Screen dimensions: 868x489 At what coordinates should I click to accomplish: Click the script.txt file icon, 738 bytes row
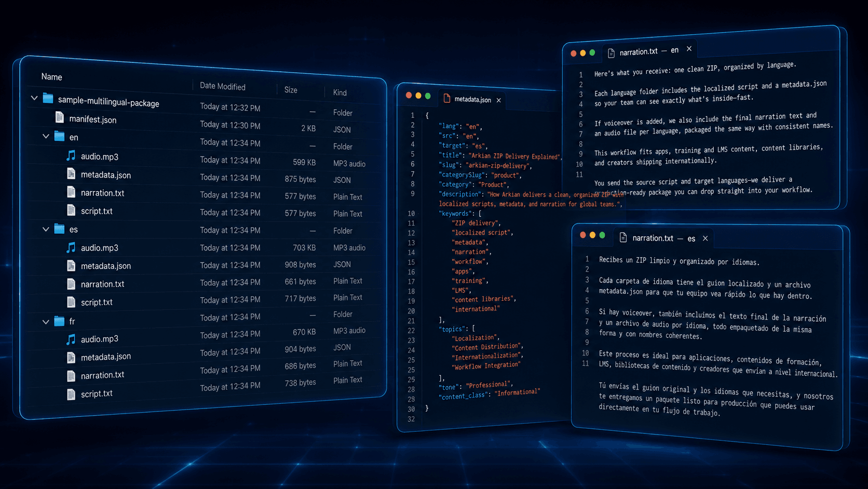pyautogui.click(x=71, y=394)
